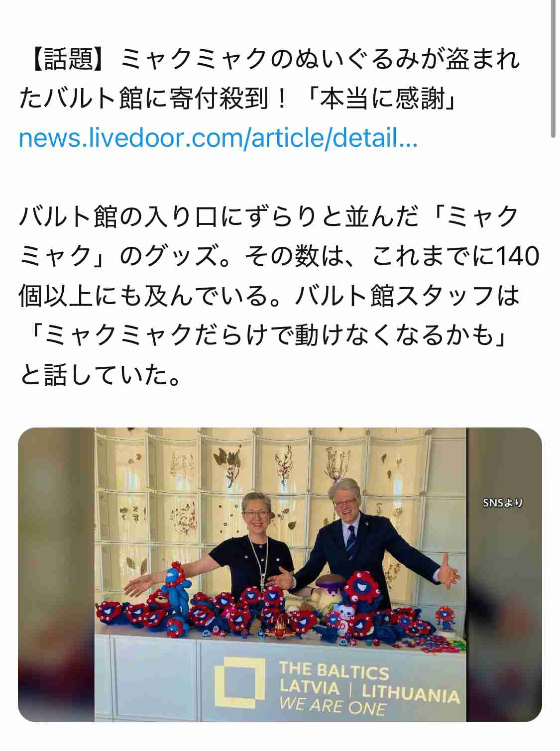Tap the LATVIA label on the counter
This screenshot has height=751, width=560.
[x=309, y=687]
